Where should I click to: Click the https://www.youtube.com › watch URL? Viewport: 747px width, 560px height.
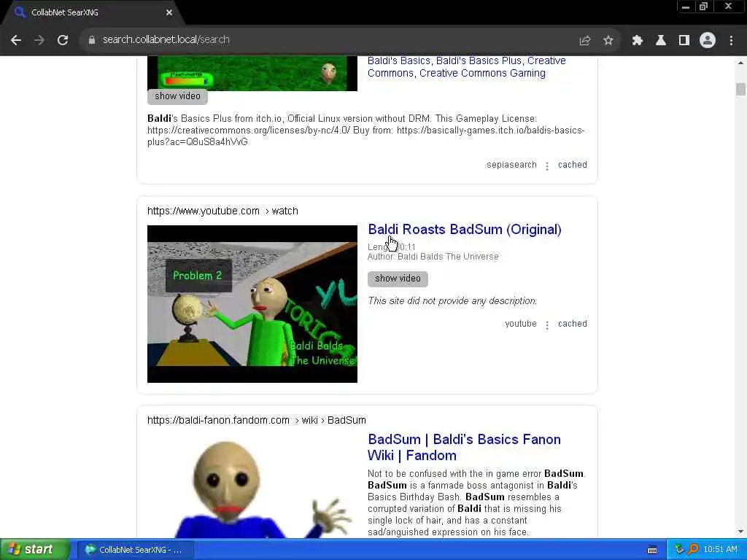(222, 211)
